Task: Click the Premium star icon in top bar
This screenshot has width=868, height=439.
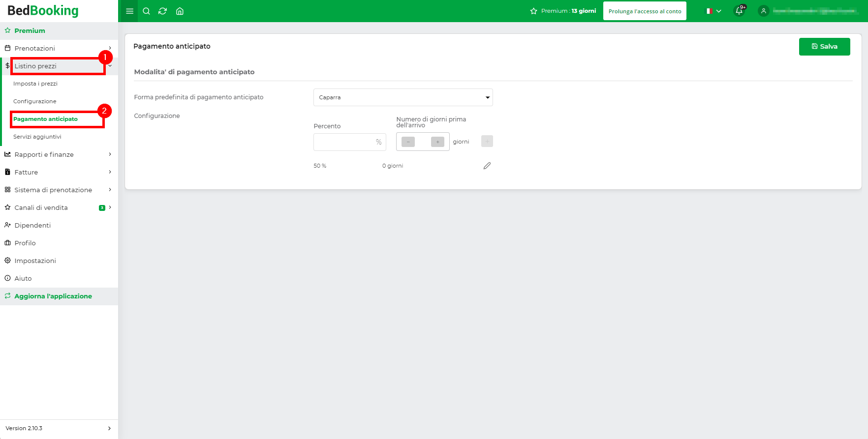Action: click(533, 11)
